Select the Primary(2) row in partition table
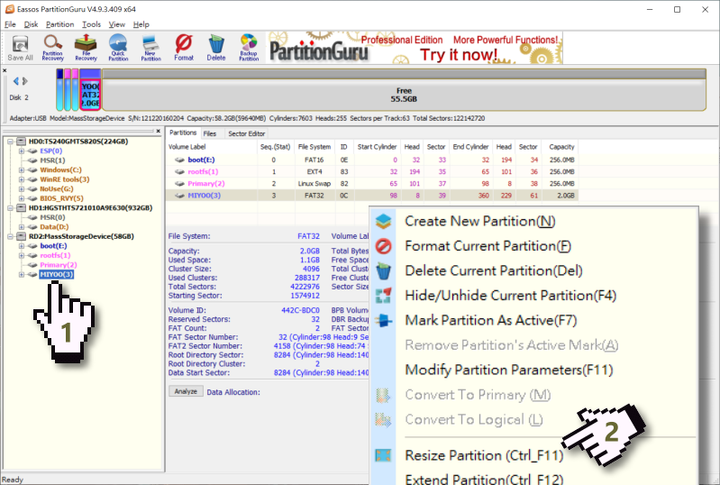Viewport: 720px width, 485px height. [372, 184]
